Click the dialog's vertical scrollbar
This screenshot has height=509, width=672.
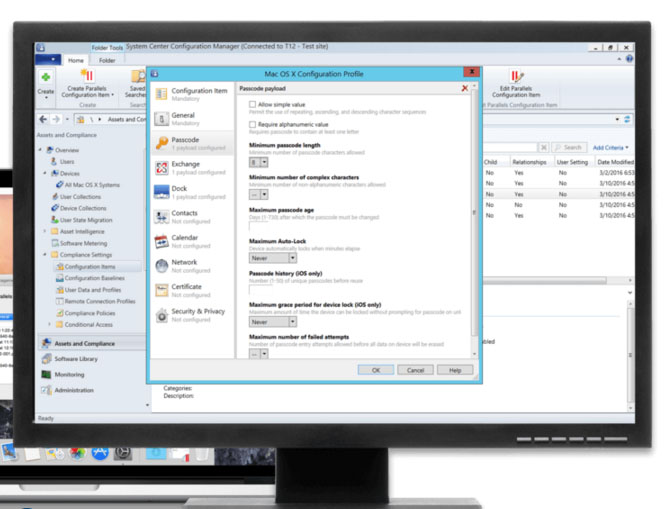474,213
